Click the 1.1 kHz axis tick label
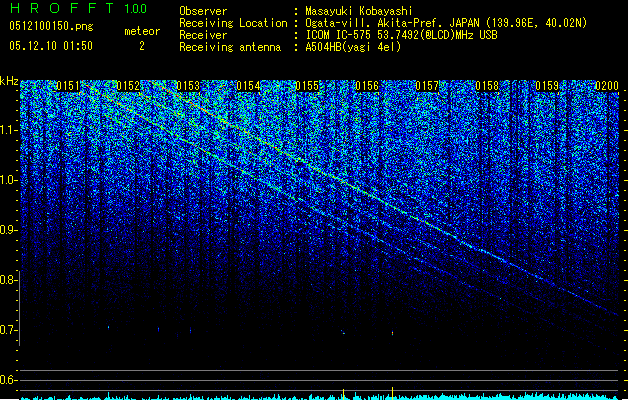The image size is (629, 400). [x=9, y=130]
